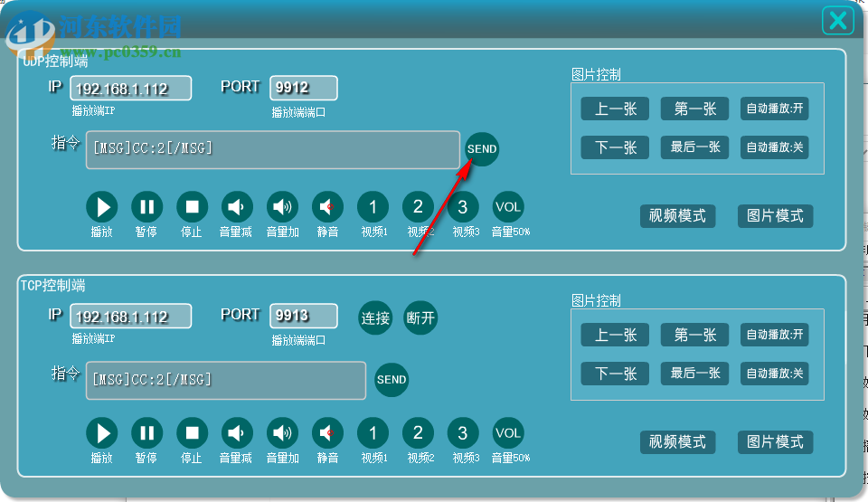Pause playback in UDP control panel

[x=146, y=207]
